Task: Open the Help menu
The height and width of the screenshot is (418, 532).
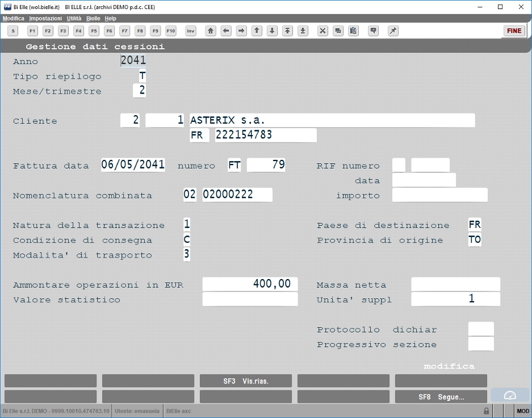Action: pyautogui.click(x=110, y=18)
